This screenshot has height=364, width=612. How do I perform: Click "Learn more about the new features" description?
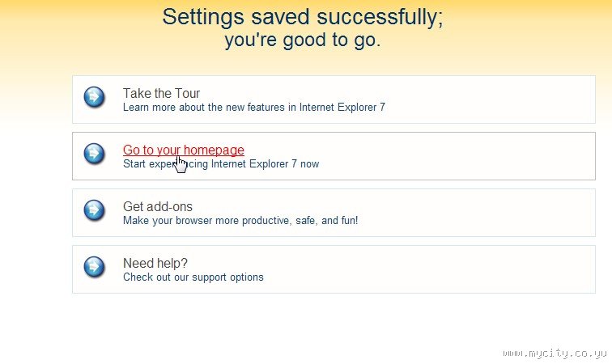[x=253, y=107]
